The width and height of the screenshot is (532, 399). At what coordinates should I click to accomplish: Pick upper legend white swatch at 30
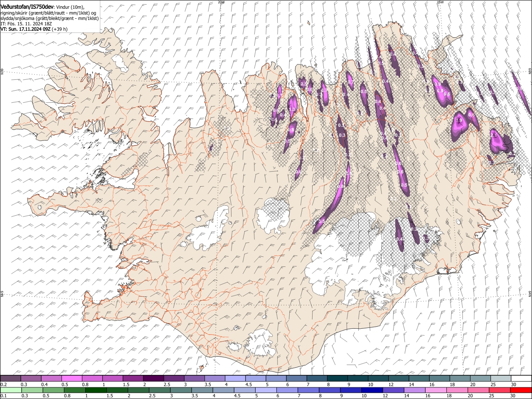pyautogui.click(x=520, y=379)
